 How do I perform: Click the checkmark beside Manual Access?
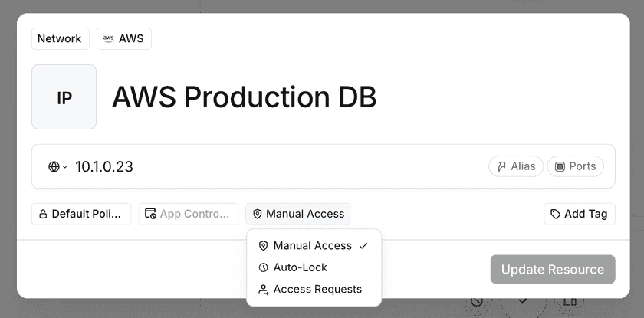(363, 246)
